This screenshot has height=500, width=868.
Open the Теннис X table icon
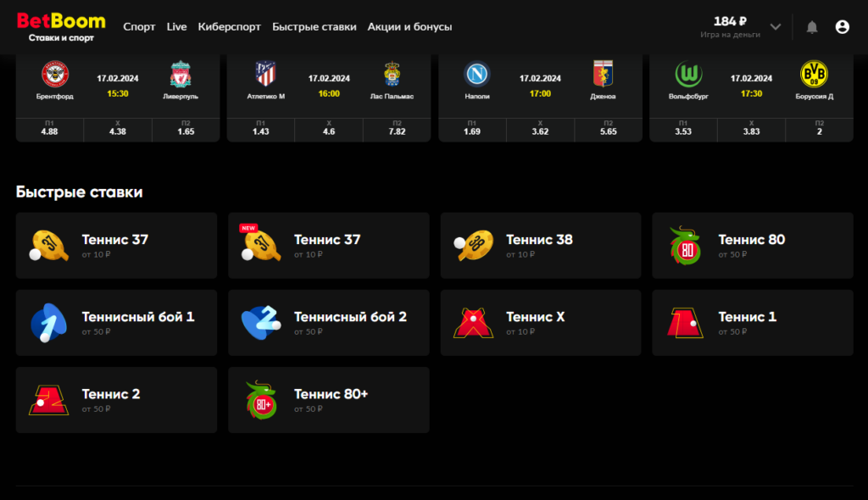473,323
